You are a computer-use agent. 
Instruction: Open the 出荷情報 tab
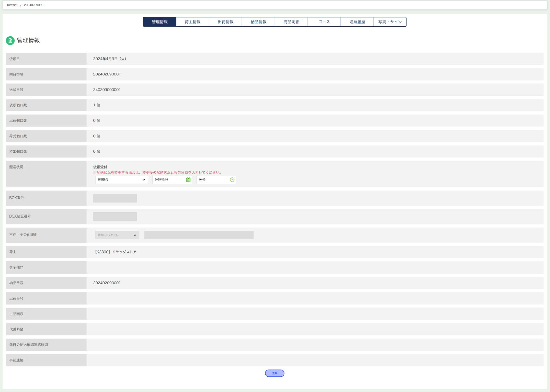click(x=226, y=22)
